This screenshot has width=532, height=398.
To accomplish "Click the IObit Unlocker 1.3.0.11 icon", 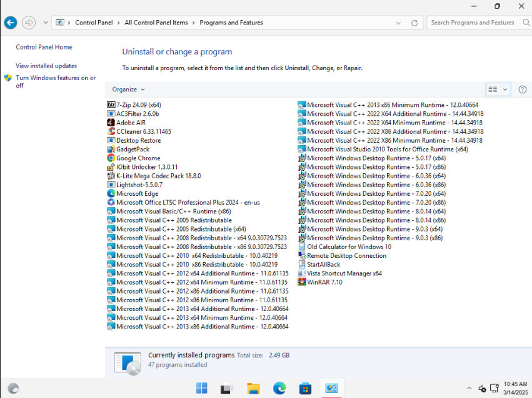I will (111, 166).
